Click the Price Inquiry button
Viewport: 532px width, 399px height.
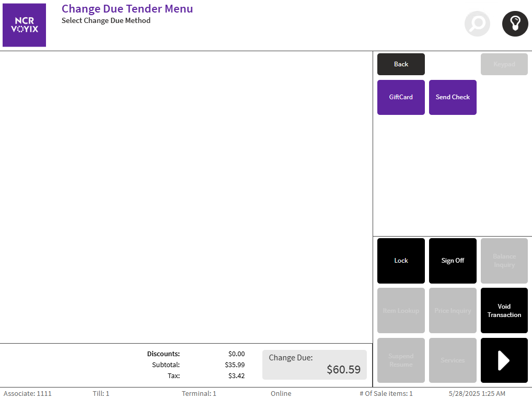(453, 310)
